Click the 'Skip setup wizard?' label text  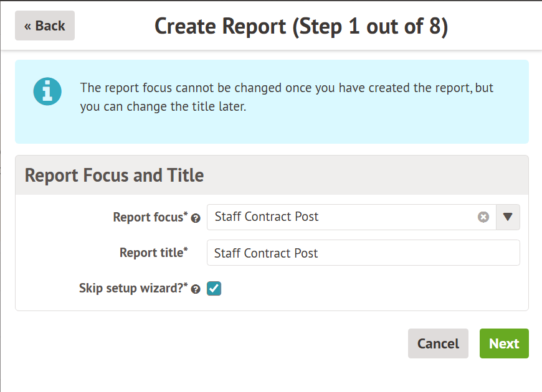click(x=131, y=289)
